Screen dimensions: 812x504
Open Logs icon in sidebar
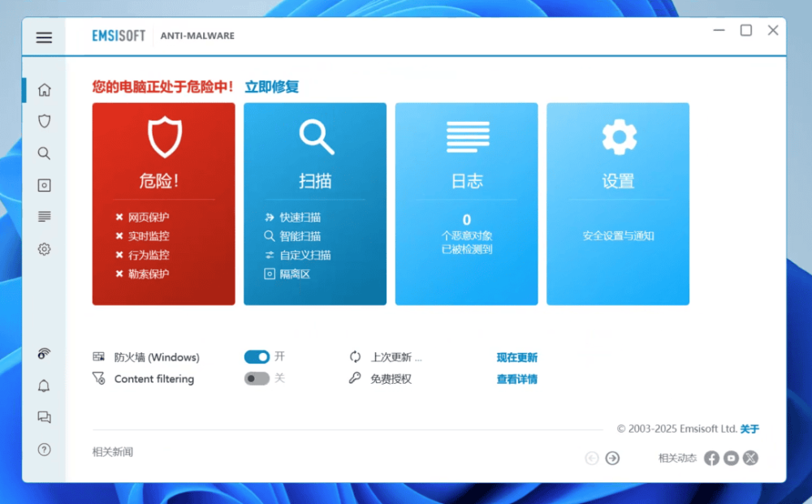45,217
